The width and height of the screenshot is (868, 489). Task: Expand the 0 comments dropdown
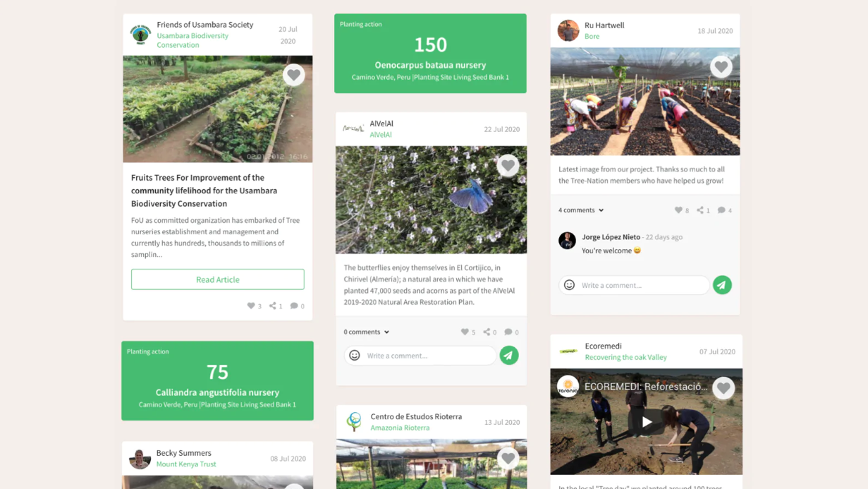367,332
